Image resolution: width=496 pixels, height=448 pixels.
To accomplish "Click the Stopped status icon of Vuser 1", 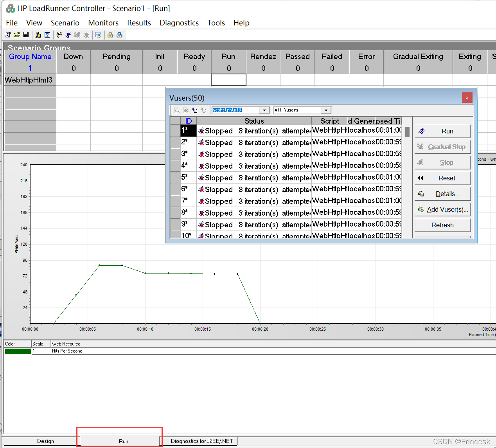I will point(201,131).
